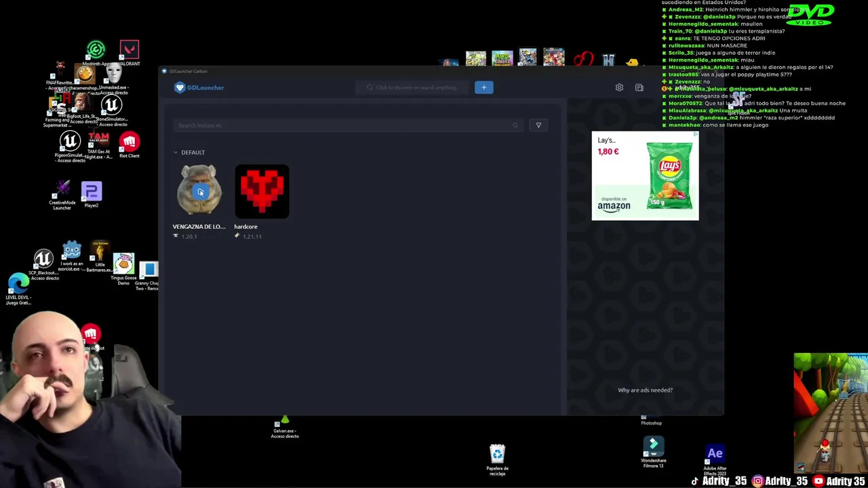Screen dimensions: 868x488
Task: Select the hardcore heart instance
Action: click(x=262, y=191)
